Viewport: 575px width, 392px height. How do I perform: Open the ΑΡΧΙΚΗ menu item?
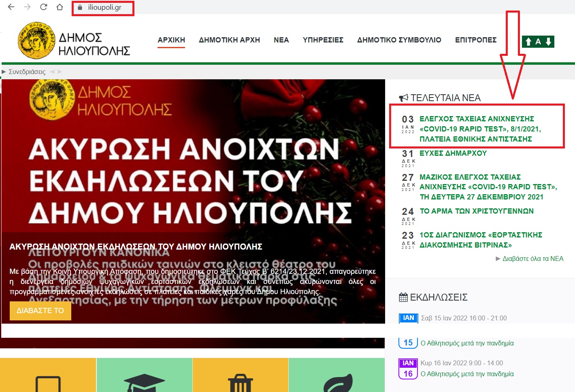click(x=171, y=40)
